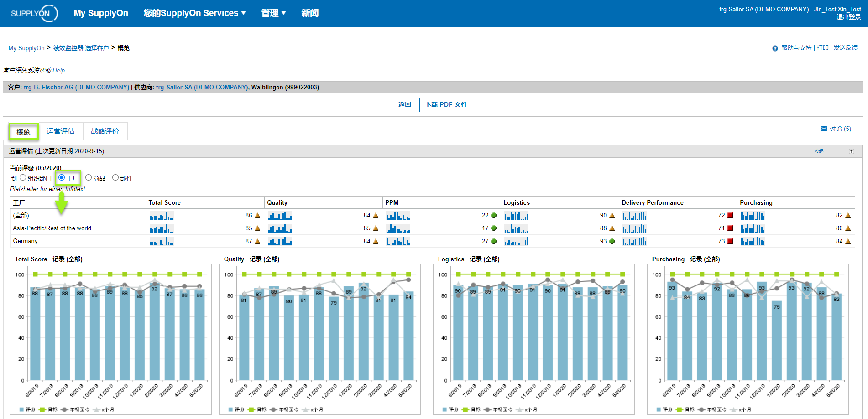
Task: Open 新闻 in top navigation
Action: [310, 13]
